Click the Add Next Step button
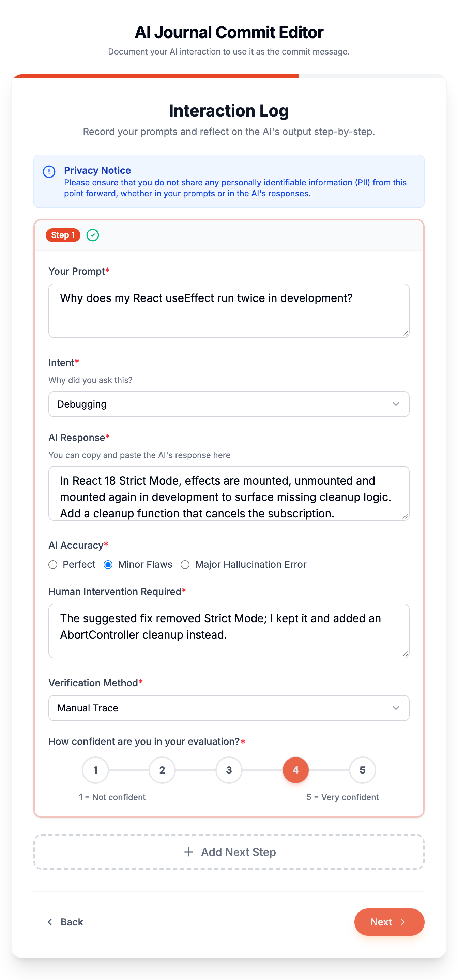 click(x=229, y=852)
